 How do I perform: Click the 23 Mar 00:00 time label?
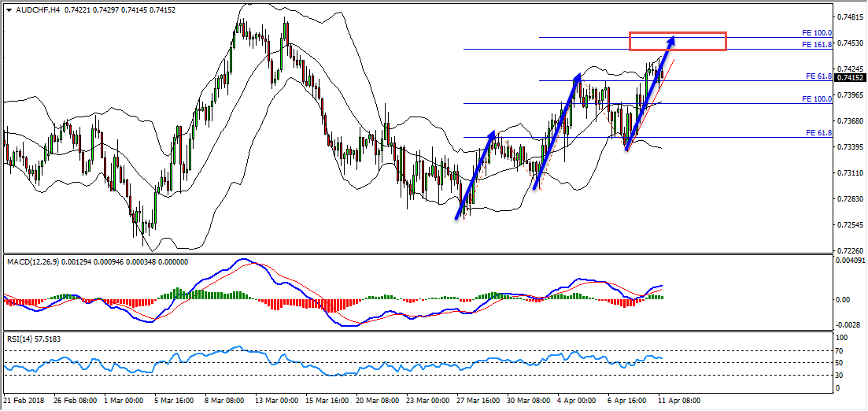coord(428,400)
